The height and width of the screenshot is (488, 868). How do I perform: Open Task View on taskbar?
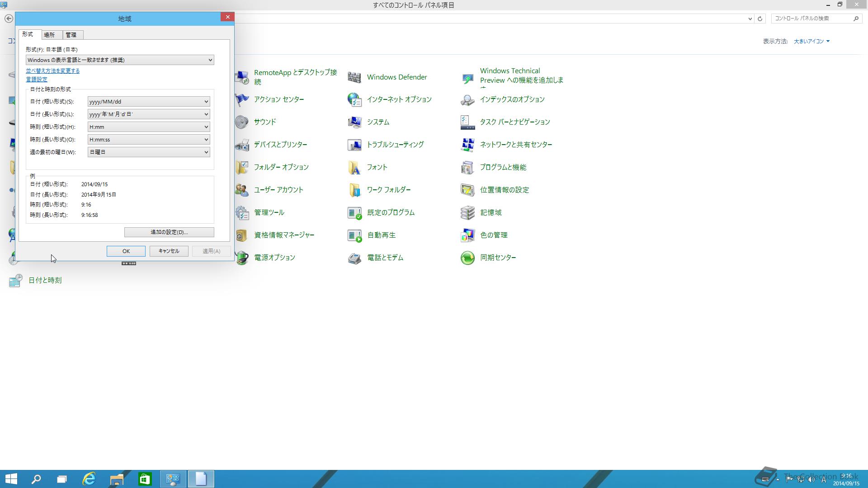[x=62, y=479]
